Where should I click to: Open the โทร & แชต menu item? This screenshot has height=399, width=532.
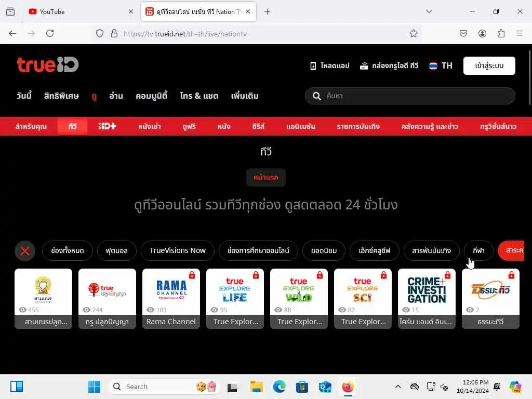click(x=199, y=96)
